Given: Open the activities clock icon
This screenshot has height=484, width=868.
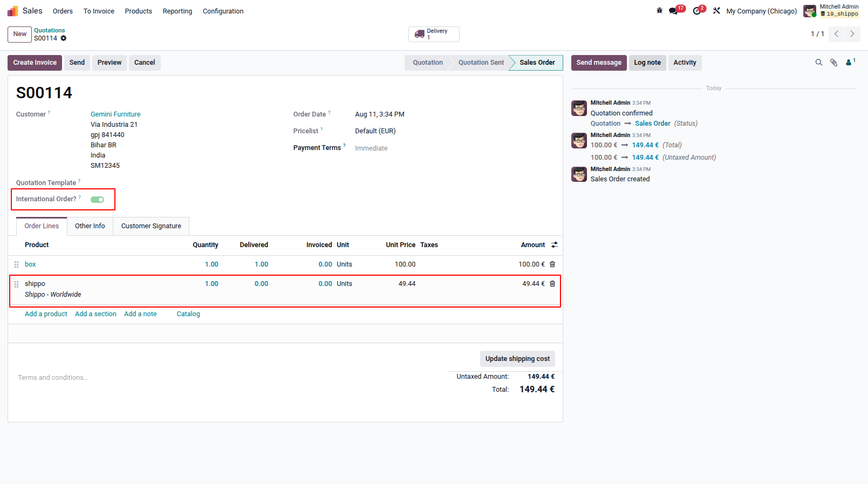Looking at the screenshot, I should pos(699,10).
